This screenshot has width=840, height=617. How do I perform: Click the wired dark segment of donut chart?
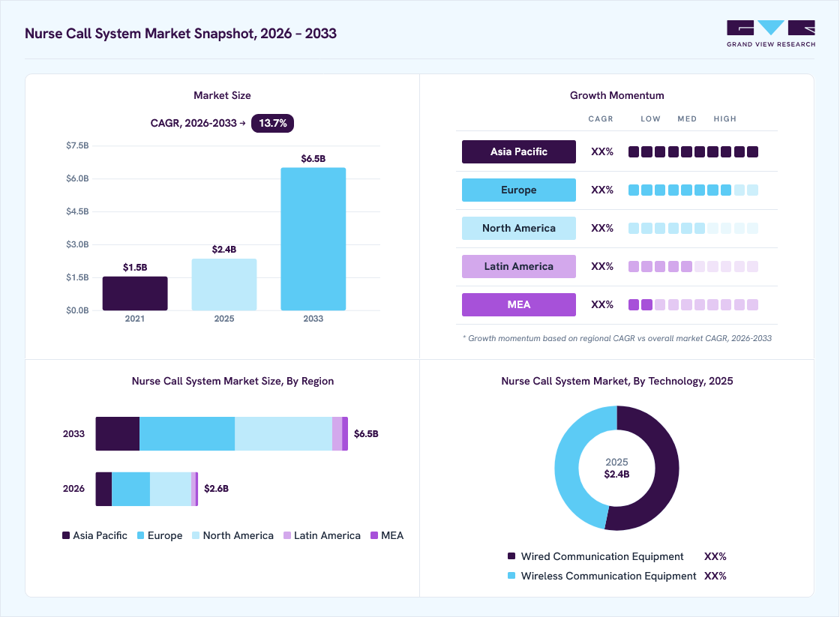667,469
